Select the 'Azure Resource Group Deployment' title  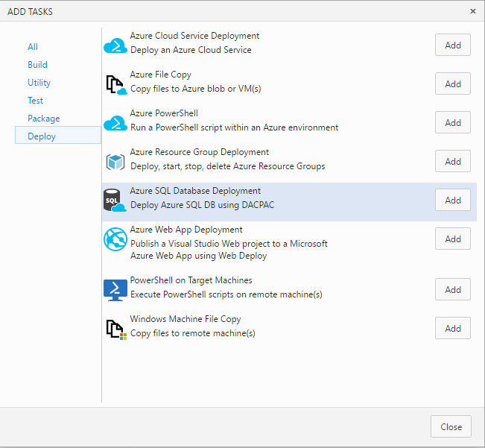199,152
